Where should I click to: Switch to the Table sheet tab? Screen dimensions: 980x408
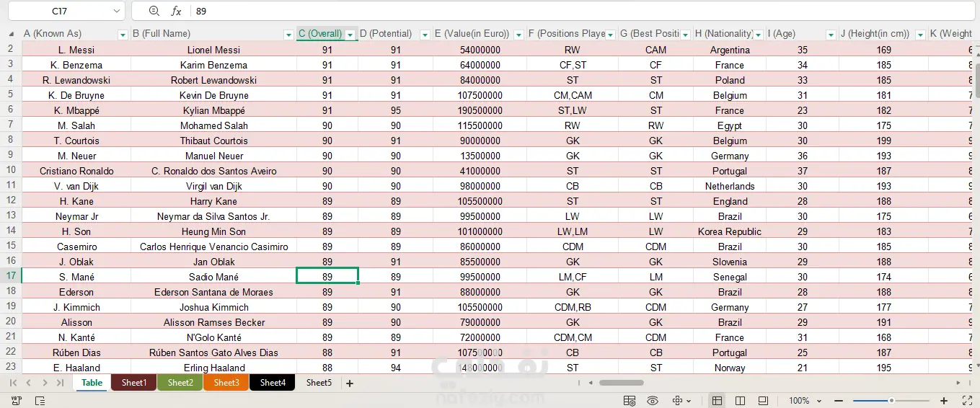(92, 383)
